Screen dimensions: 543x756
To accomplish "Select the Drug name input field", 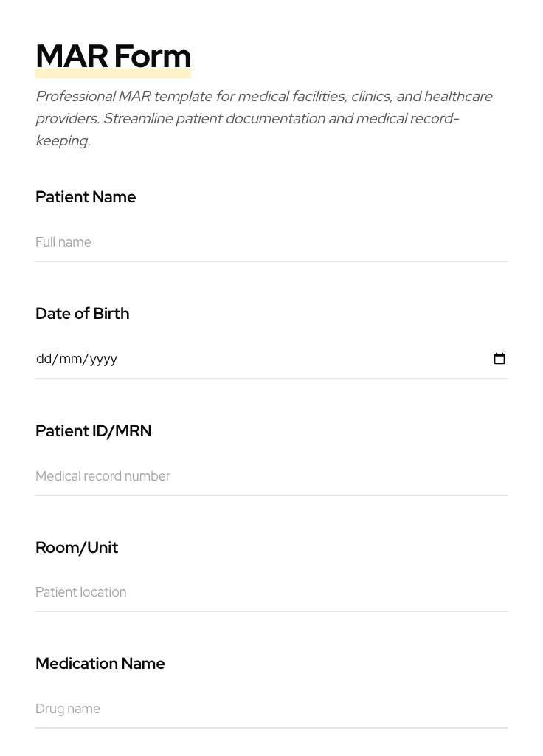I will coord(271,709).
